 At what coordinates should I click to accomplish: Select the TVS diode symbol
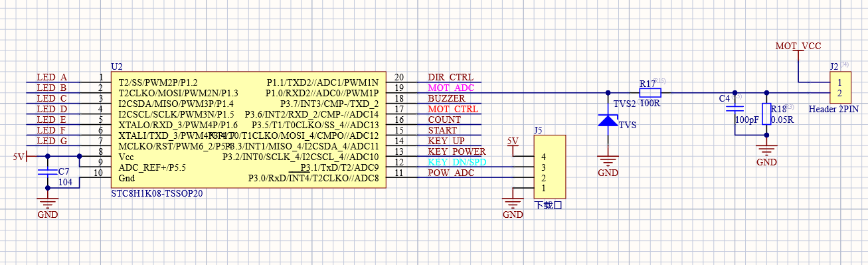tap(608, 120)
